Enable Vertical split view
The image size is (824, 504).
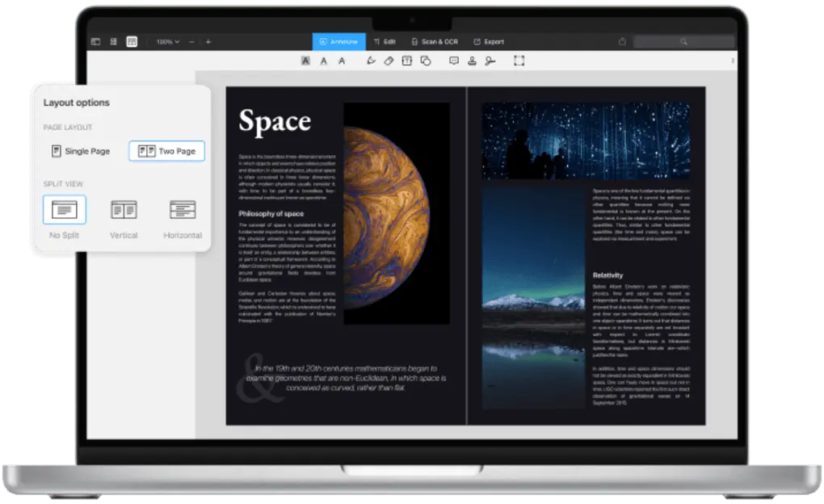[122, 209]
